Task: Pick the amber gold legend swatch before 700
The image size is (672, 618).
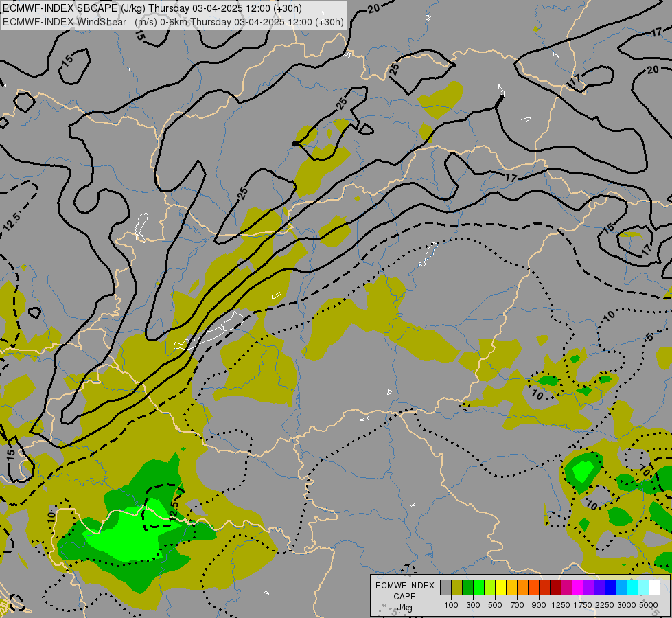Action: pyautogui.click(x=511, y=587)
